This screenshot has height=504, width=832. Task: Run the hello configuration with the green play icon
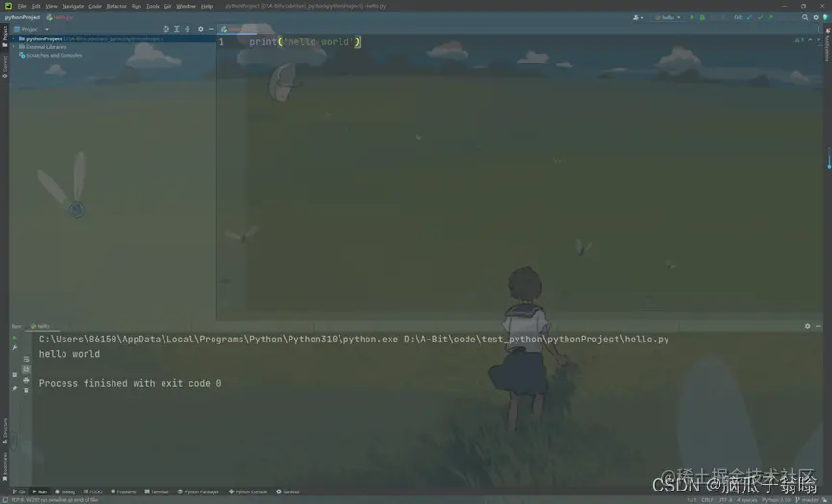692,17
